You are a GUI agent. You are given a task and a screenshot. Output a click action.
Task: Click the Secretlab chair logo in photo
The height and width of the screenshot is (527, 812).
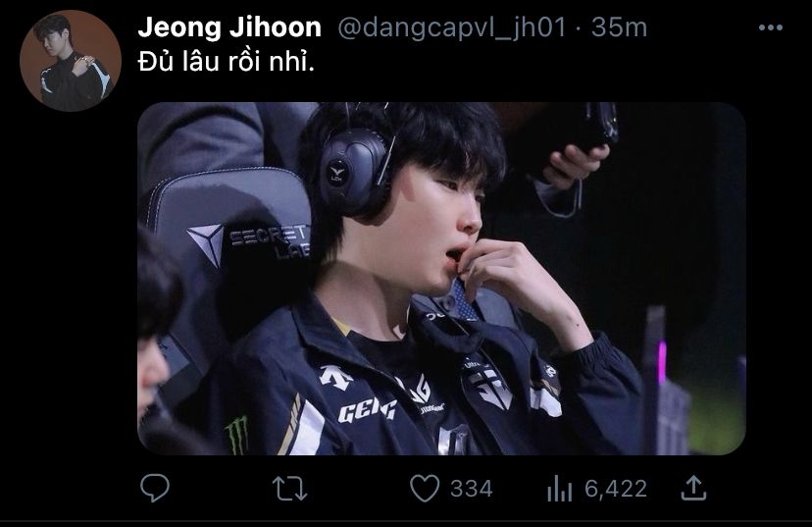(248, 241)
